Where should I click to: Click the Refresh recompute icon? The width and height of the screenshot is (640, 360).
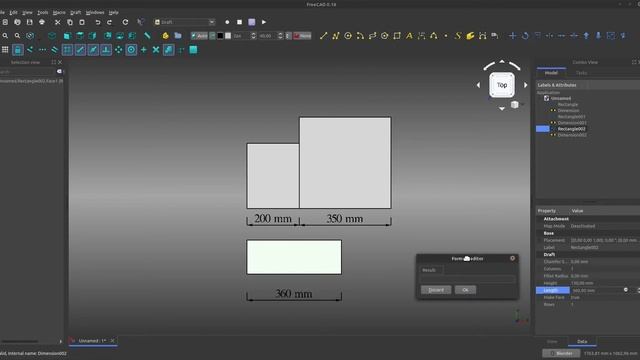point(125,22)
